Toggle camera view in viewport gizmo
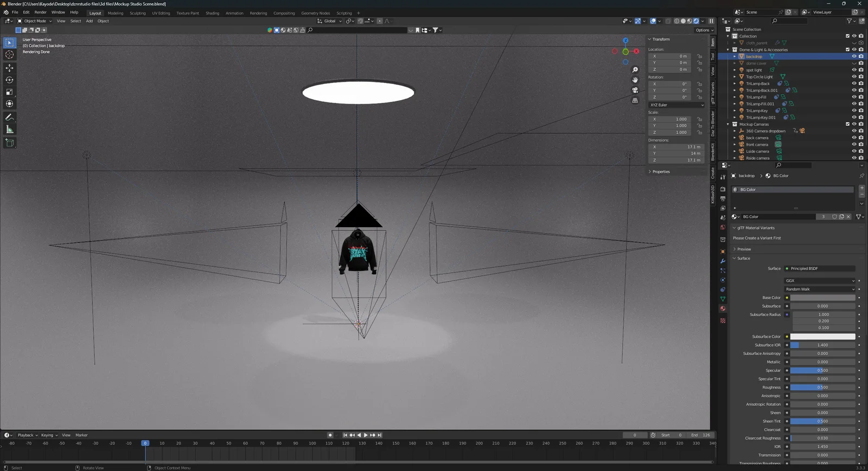The image size is (868, 471). coord(635,90)
